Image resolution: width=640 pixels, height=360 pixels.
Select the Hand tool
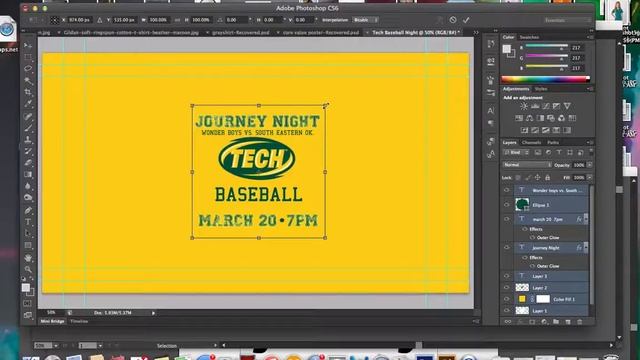point(28,258)
